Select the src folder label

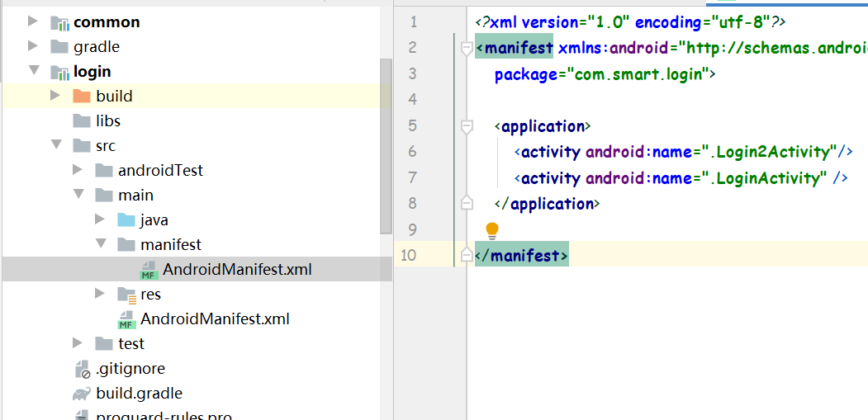pyautogui.click(x=106, y=145)
